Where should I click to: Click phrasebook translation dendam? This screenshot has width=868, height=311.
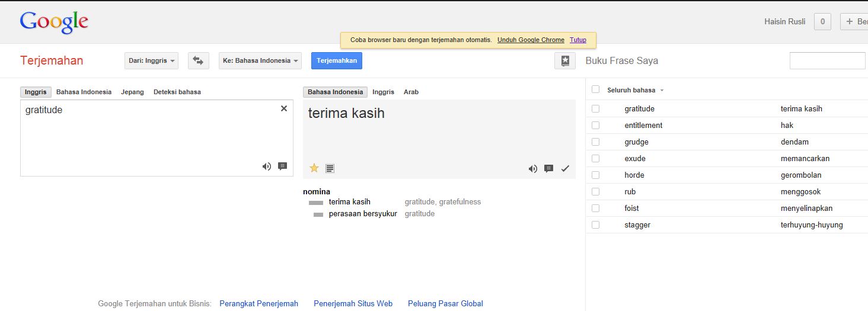tap(794, 142)
